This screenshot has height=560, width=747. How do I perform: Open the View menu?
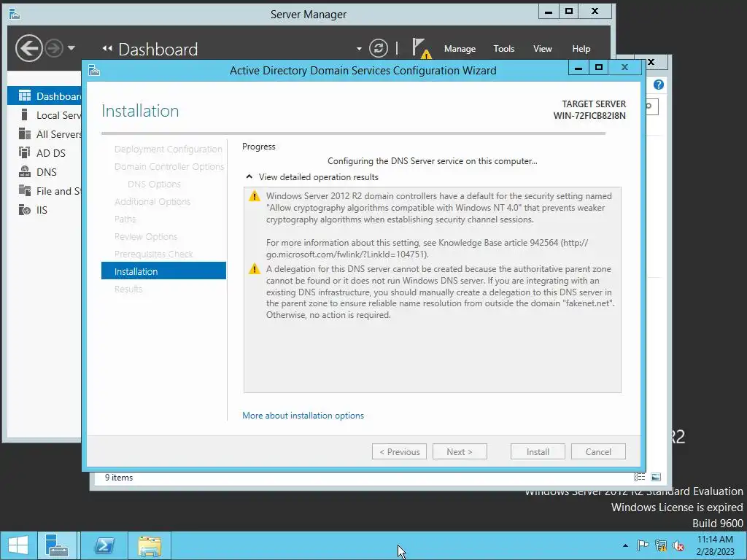[x=542, y=49]
